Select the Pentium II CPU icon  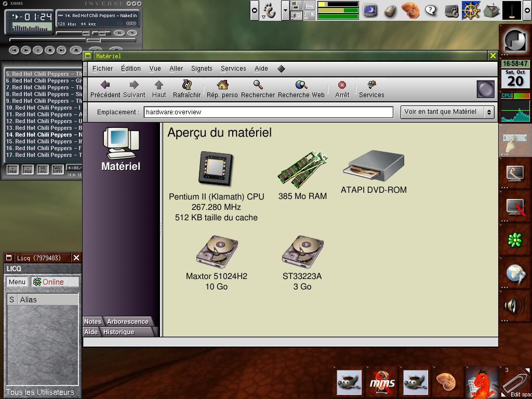point(216,169)
